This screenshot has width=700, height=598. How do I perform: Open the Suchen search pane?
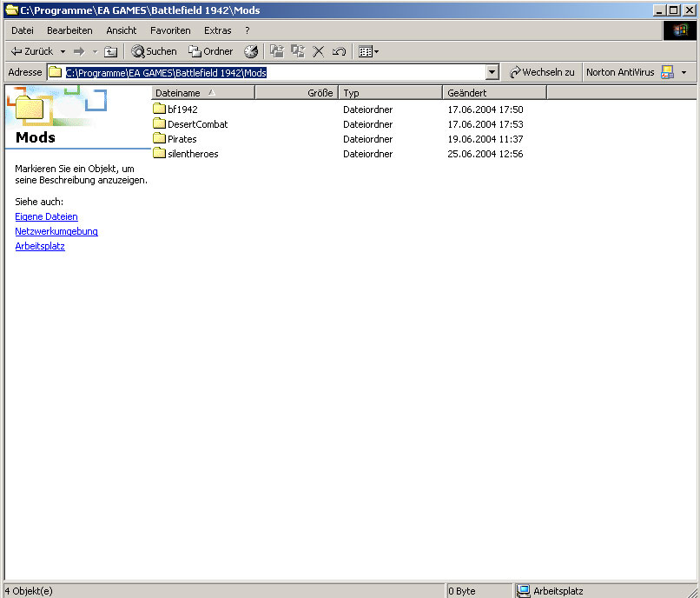point(154,51)
